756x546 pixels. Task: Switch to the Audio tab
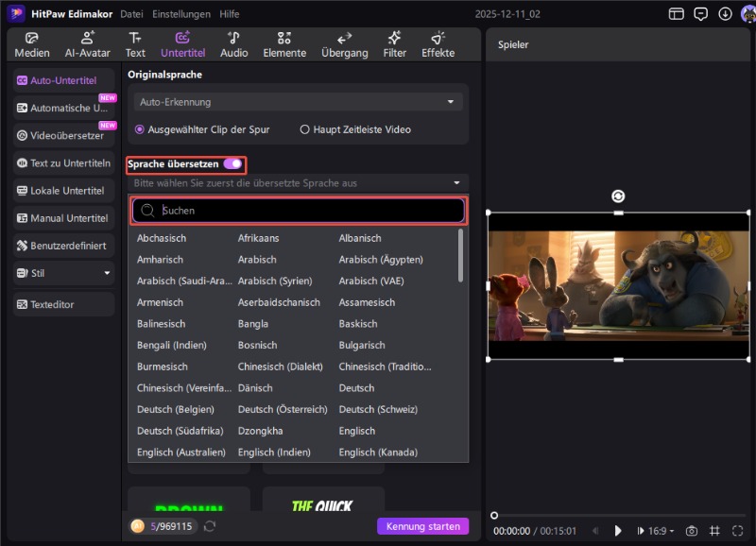coord(233,44)
